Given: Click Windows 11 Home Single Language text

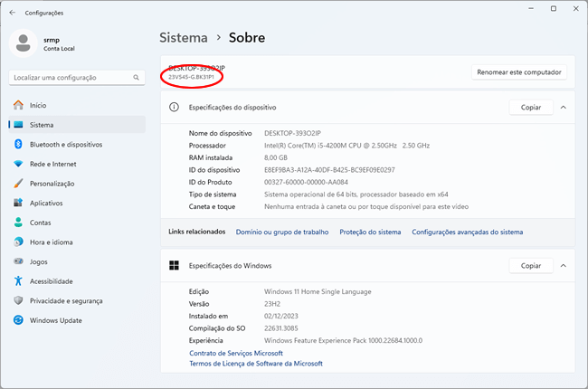Looking at the screenshot, I should click(318, 291).
